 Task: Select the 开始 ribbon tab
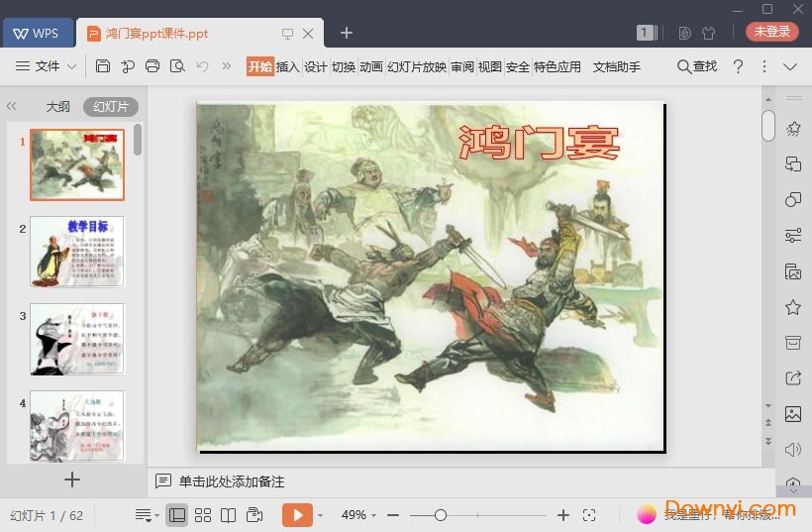tap(260, 66)
